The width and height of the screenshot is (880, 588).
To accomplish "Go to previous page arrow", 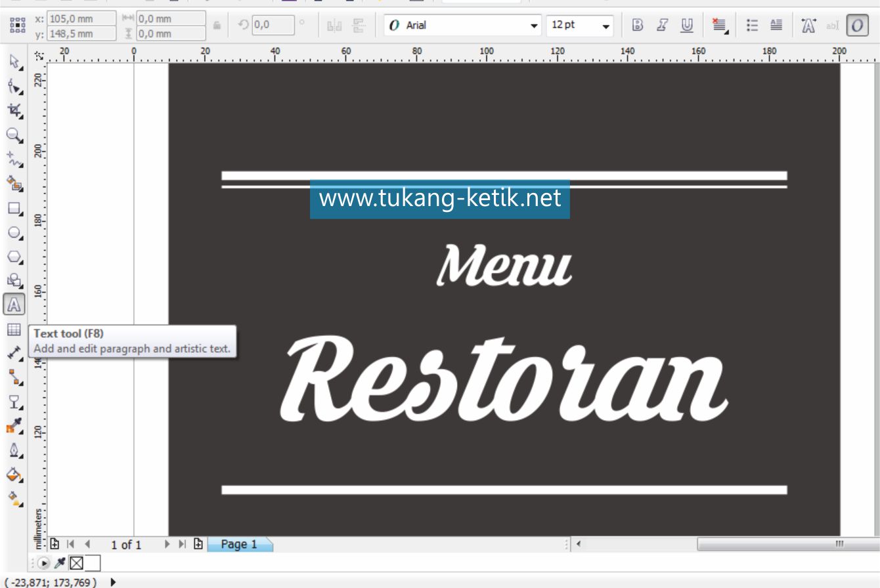I will pos(87,544).
